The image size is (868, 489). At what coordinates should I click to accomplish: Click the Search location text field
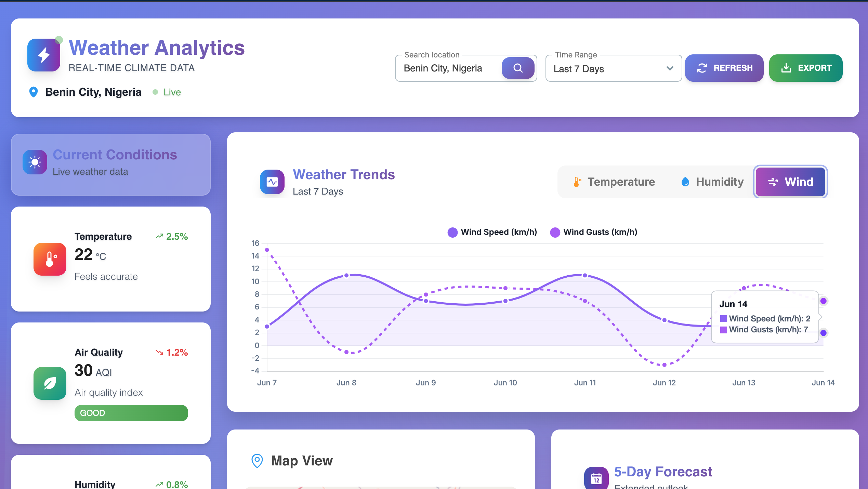[x=448, y=68]
